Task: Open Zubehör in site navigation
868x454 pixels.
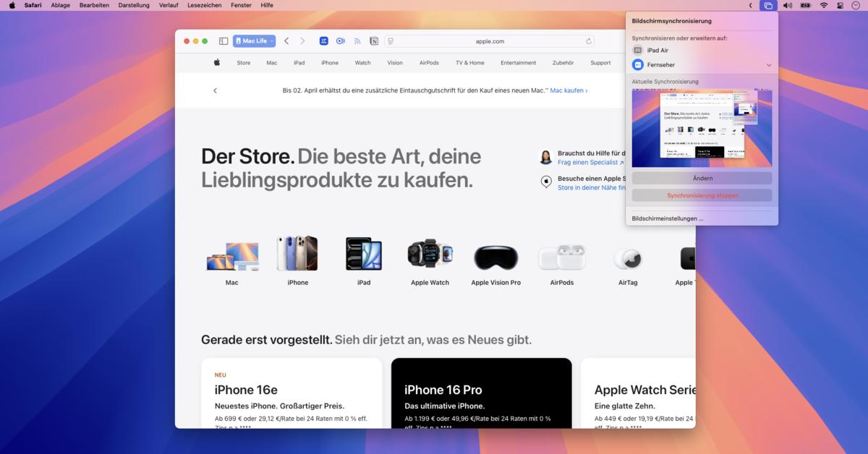Action: click(563, 63)
